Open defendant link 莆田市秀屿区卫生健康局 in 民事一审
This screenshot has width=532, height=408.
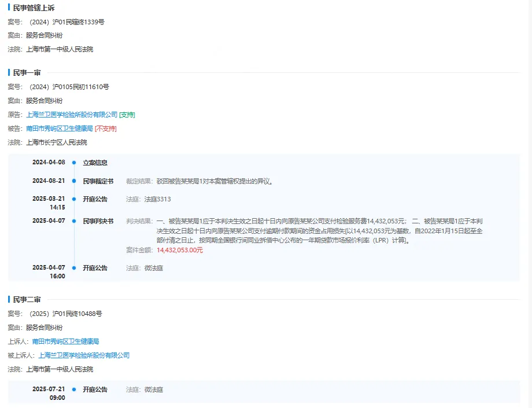[x=60, y=128]
